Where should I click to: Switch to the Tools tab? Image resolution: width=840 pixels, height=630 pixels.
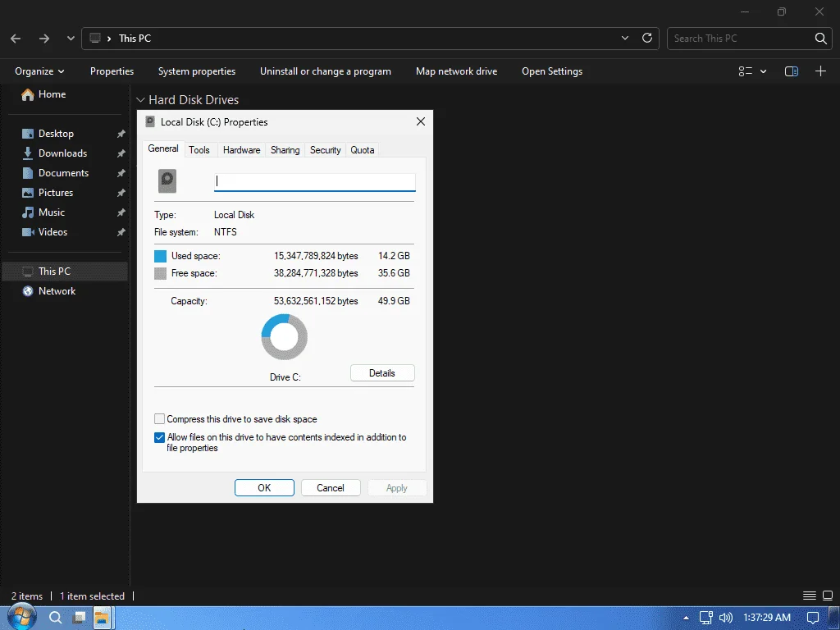click(199, 150)
